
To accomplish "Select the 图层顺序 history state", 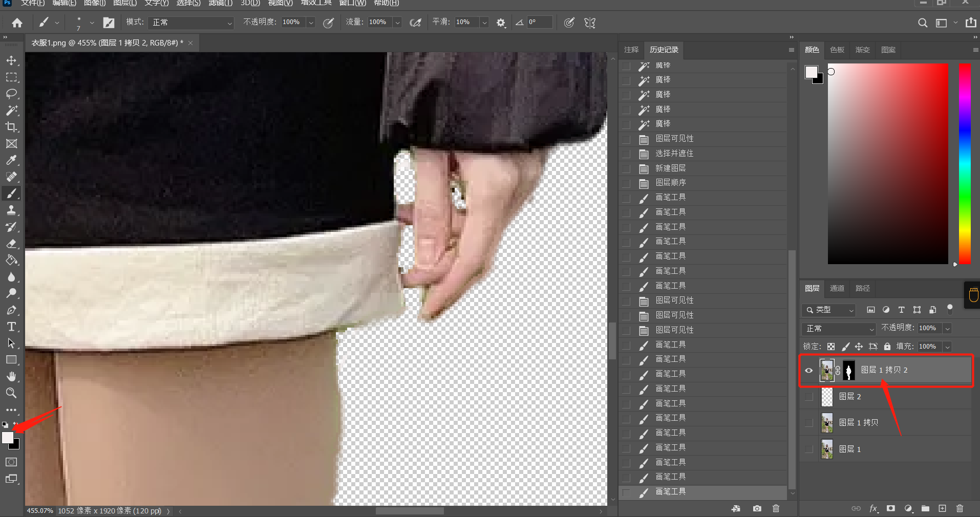I will click(x=704, y=183).
